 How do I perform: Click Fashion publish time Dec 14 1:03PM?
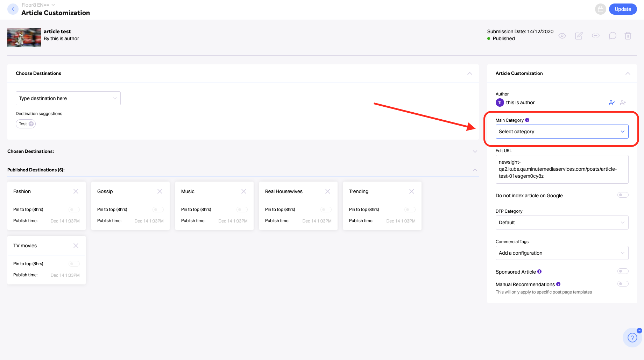point(65,221)
